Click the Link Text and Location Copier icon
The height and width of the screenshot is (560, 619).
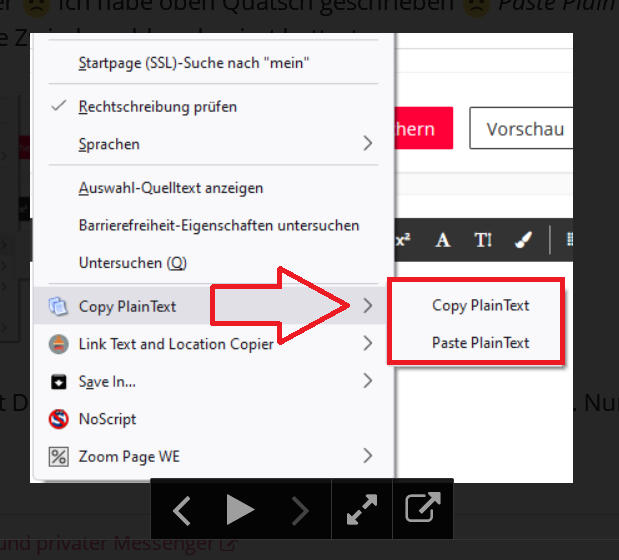[x=58, y=344]
